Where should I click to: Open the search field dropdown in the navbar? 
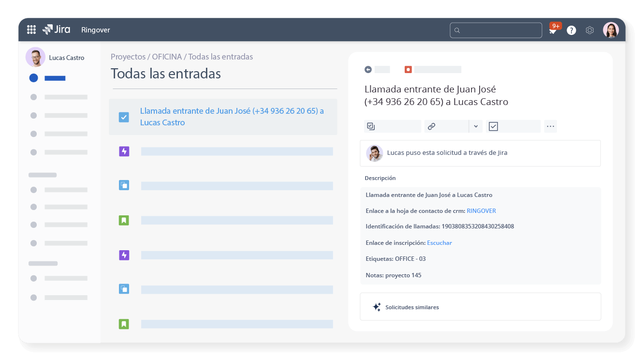click(496, 30)
